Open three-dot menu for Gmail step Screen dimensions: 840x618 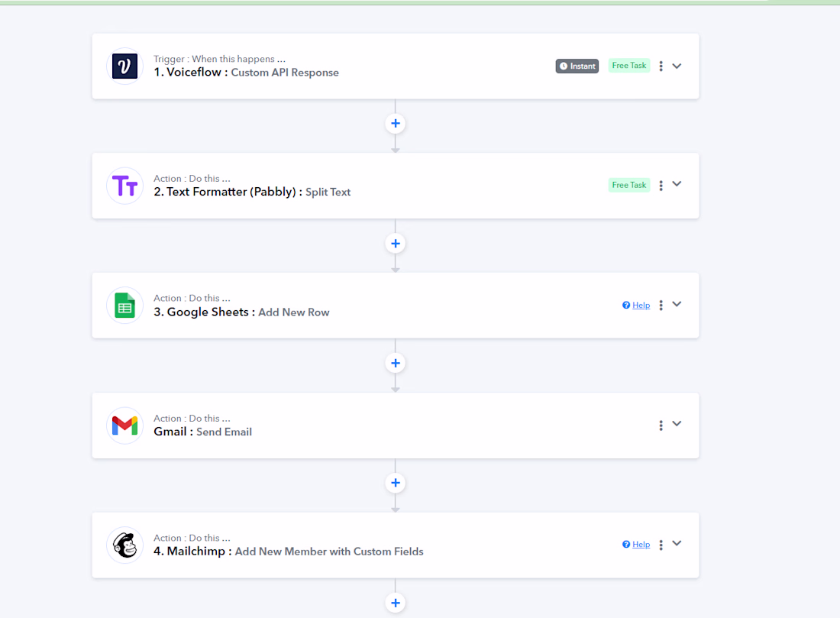pyautogui.click(x=661, y=425)
